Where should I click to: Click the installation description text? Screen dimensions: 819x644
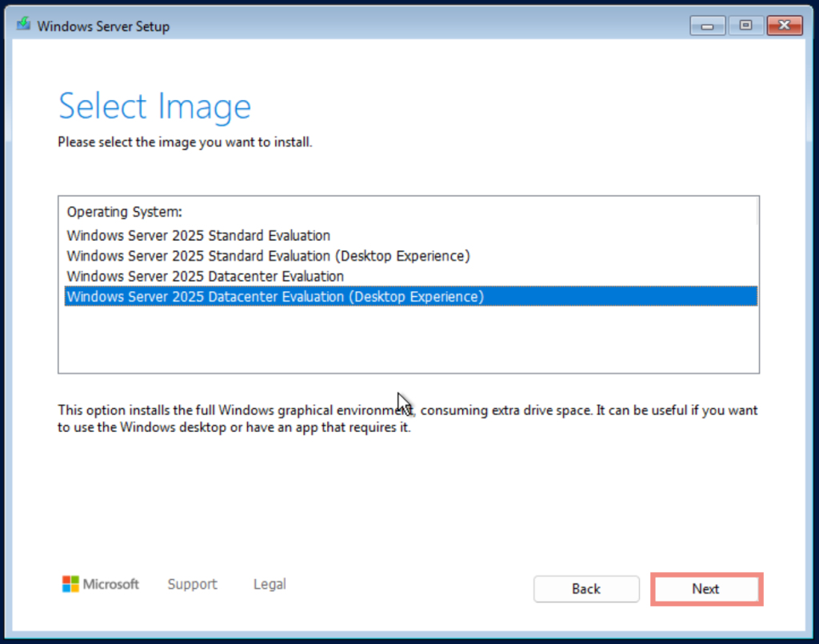click(400, 418)
